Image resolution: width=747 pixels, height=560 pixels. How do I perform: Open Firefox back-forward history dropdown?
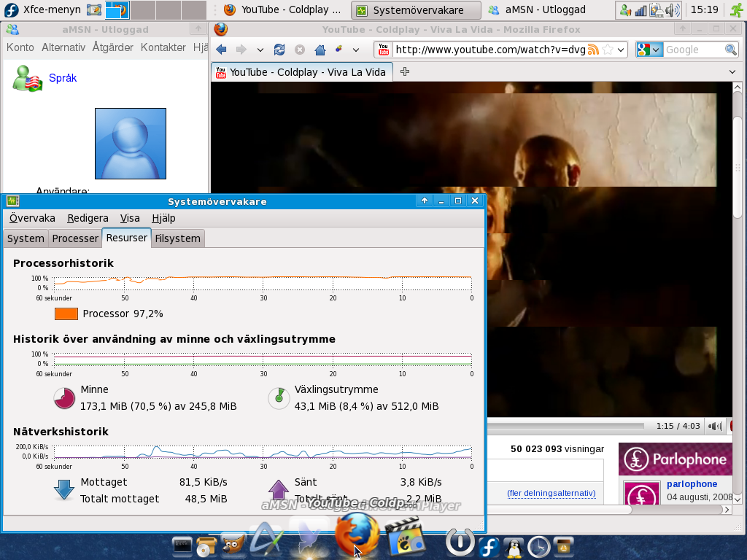coord(260,50)
